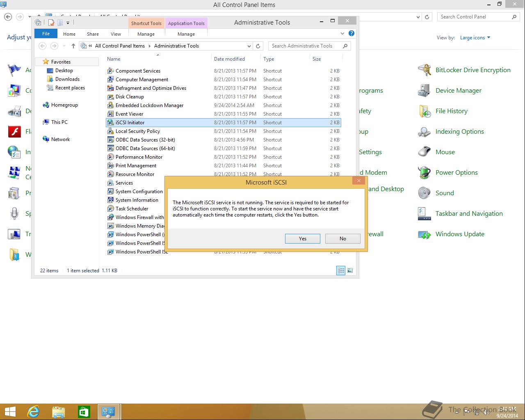Open File Explorer from the taskbar
The height and width of the screenshot is (420, 525).
(x=59, y=411)
